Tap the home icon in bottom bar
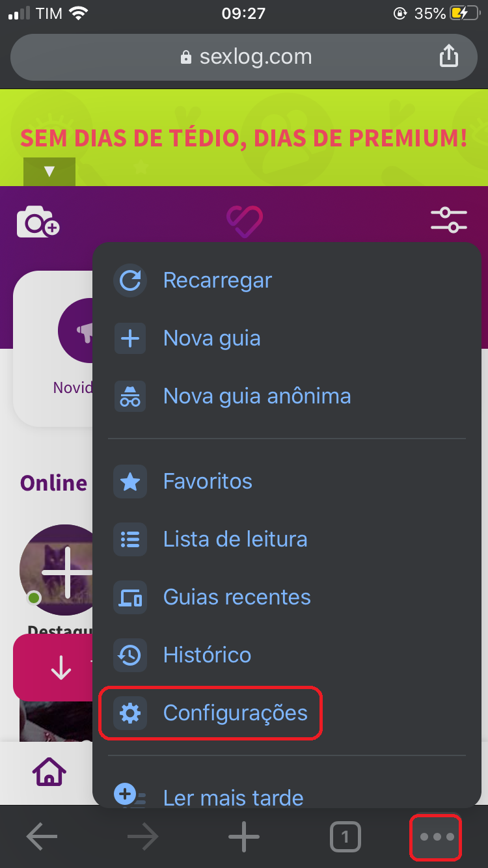Image resolution: width=488 pixels, height=868 pixels. [x=49, y=772]
